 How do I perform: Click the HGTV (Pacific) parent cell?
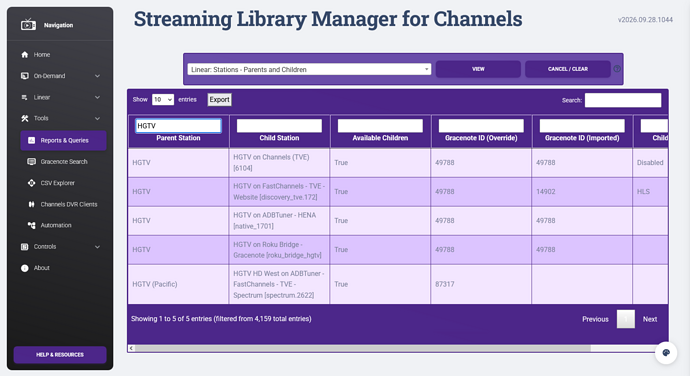(x=178, y=284)
